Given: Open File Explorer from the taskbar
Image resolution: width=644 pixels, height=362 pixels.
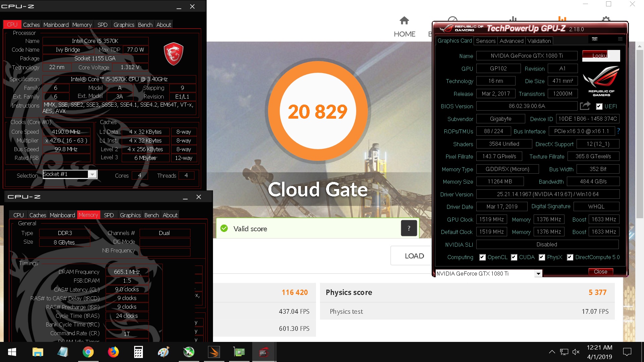Looking at the screenshot, I should tap(38, 352).
